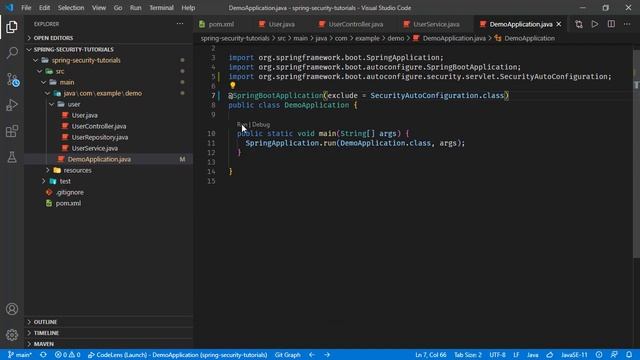
Task: Click the Debug CodeLens above main
Action: point(261,124)
